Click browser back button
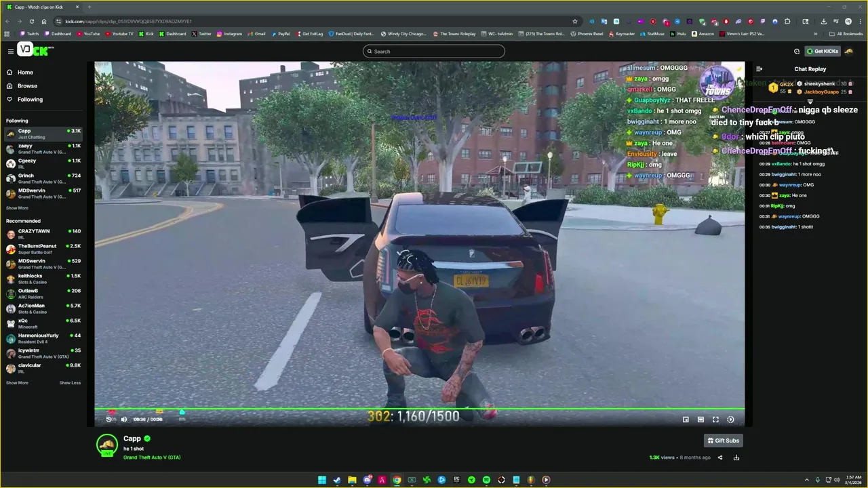The height and width of the screenshot is (488, 868). [9, 21]
